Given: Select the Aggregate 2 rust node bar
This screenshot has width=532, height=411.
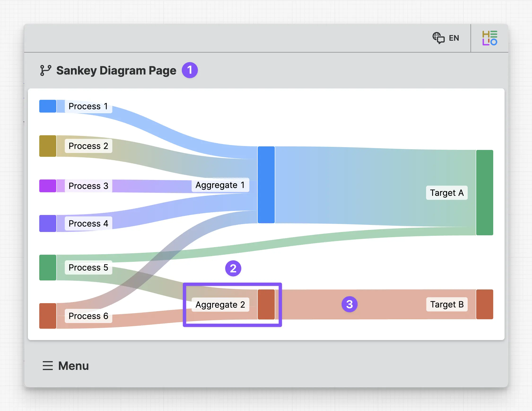Looking at the screenshot, I should (x=266, y=304).
